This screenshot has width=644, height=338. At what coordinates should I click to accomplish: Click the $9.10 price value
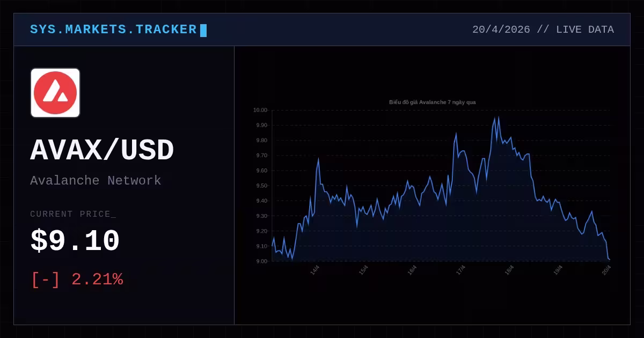(75, 241)
